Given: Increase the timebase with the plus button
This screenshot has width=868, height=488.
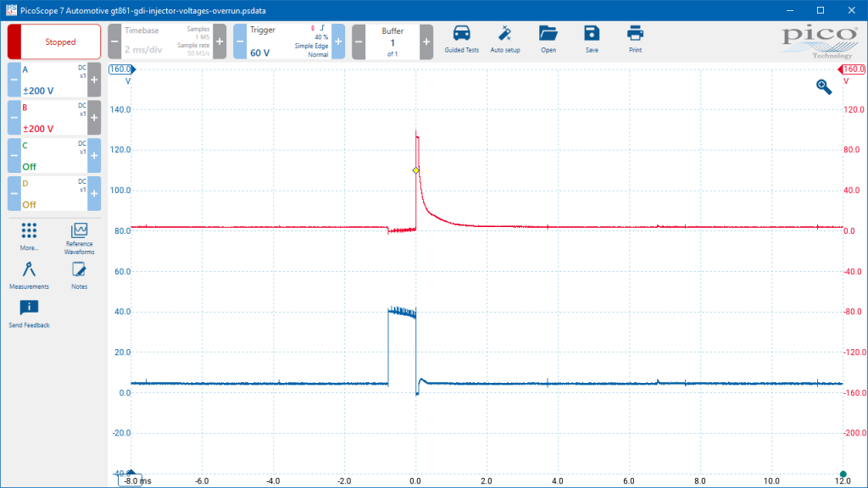Looking at the screenshot, I should click(220, 42).
